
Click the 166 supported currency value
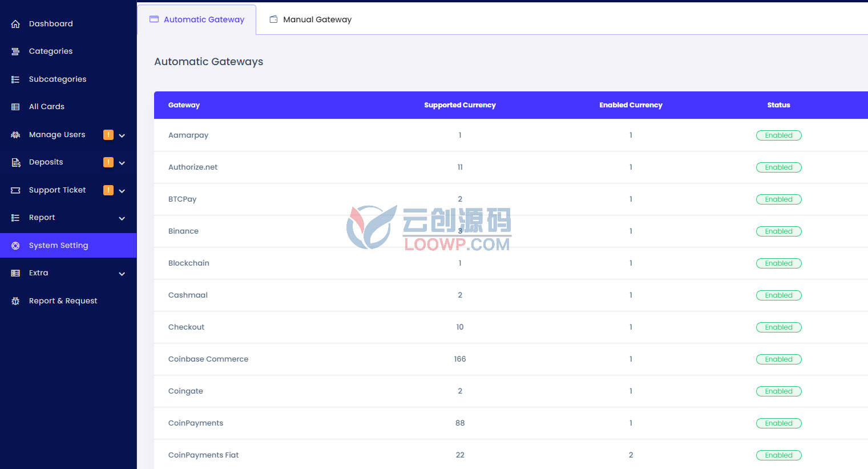click(460, 359)
